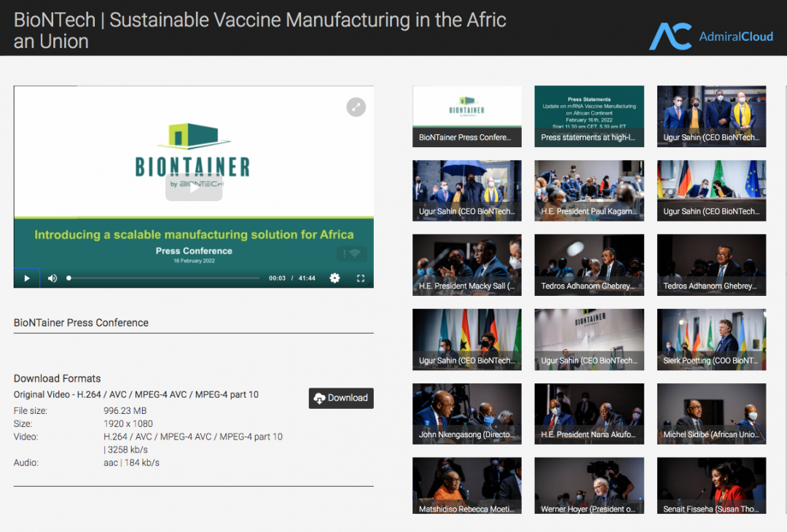Play the press conference video
Image resolution: width=787 pixels, height=532 pixels.
tap(26, 278)
